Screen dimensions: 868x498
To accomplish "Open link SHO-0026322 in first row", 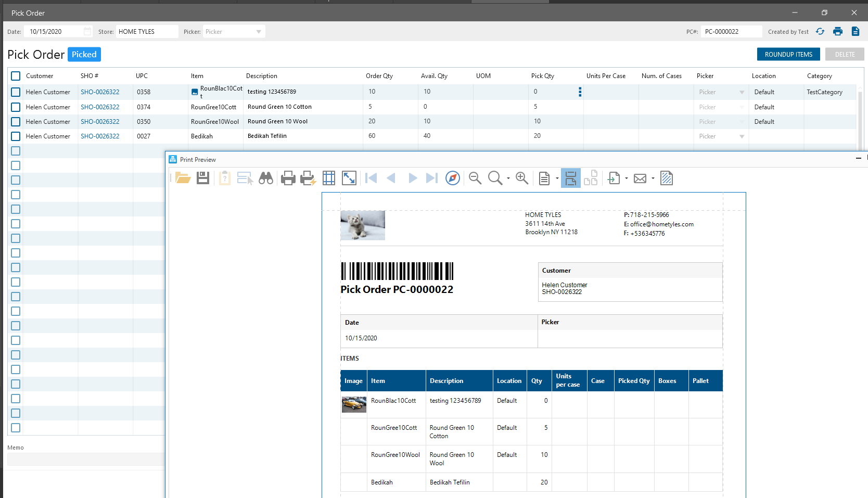I will 100,92.
